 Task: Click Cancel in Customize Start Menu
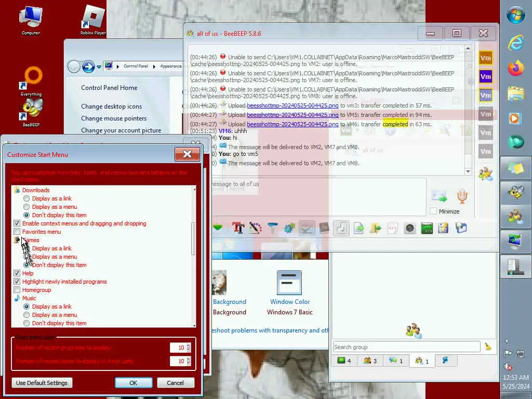176,383
